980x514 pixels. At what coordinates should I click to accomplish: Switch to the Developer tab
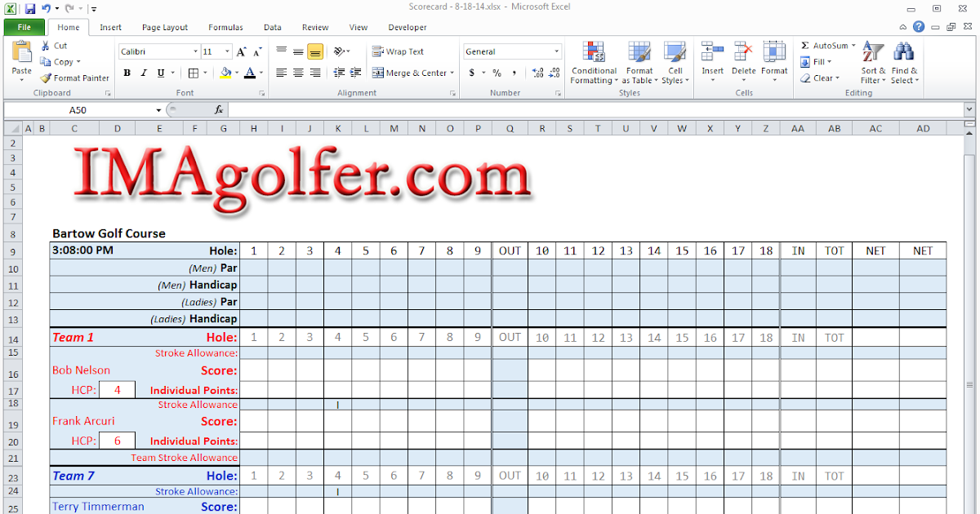[x=407, y=27]
